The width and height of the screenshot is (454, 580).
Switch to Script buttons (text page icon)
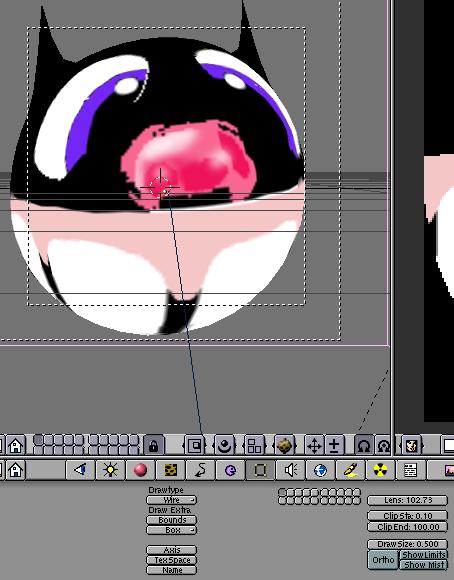[x=410, y=470]
